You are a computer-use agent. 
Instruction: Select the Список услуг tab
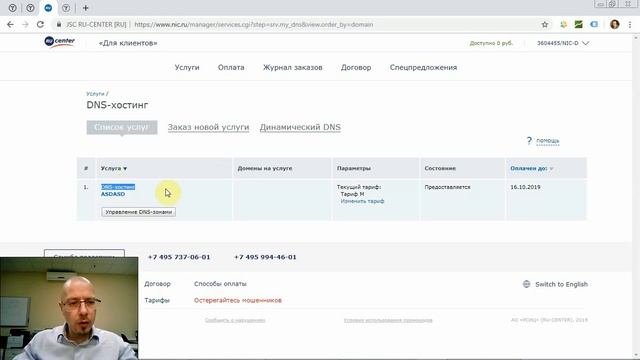tap(122, 127)
